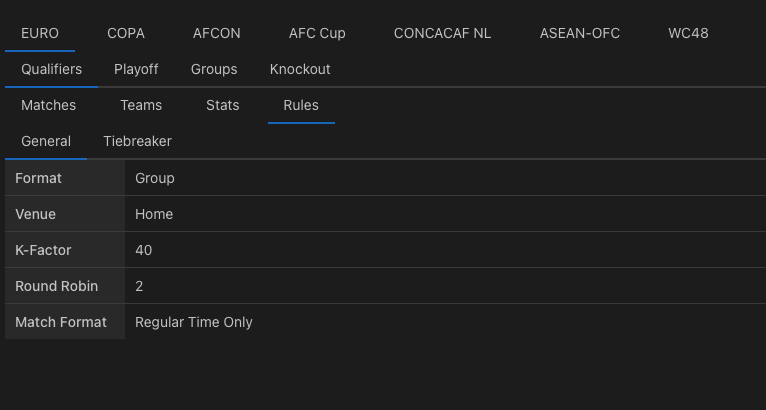766x410 pixels.
Task: Click the Qualifiers stage tab
Action: pyautogui.click(x=51, y=69)
